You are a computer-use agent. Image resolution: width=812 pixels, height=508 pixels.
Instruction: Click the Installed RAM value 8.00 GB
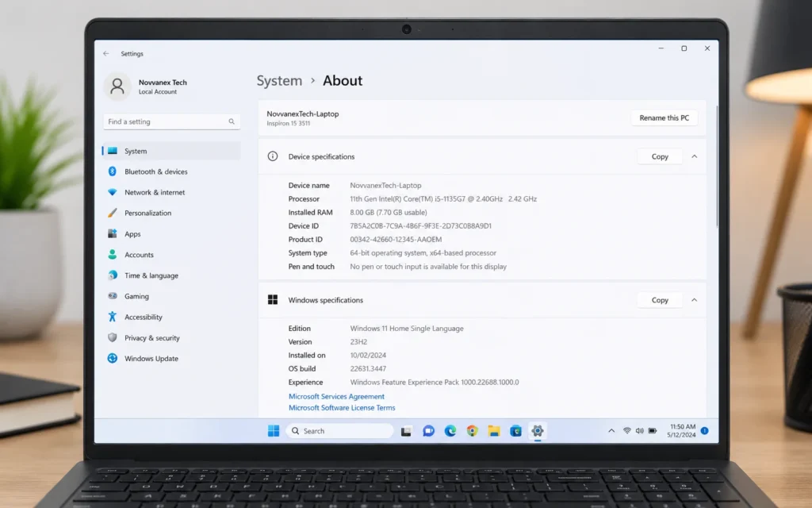(x=389, y=213)
